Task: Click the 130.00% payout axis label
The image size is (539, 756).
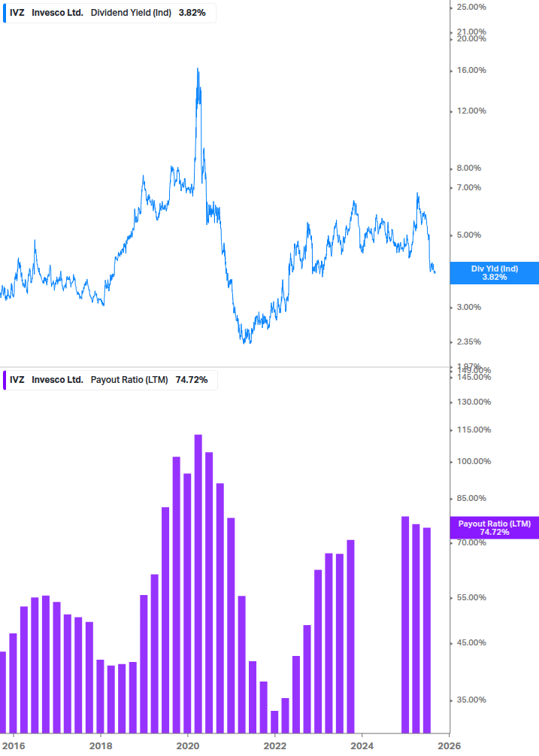Action: (x=474, y=402)
